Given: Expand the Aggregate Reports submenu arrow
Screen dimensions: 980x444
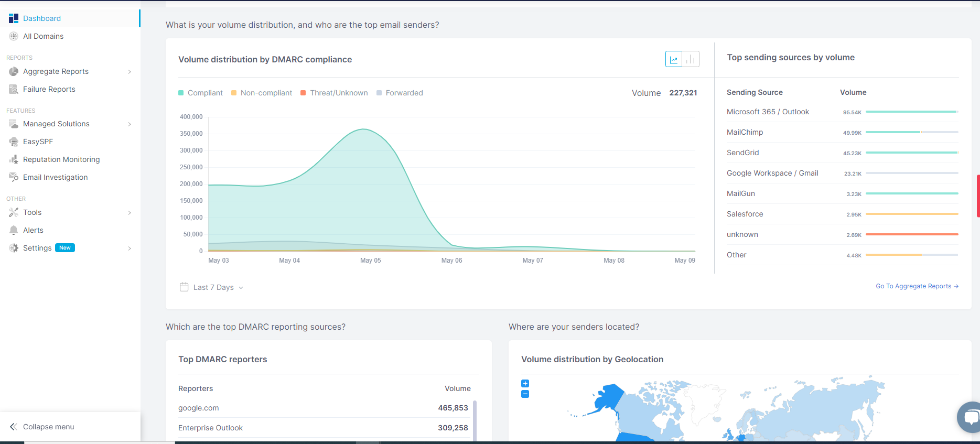Looking at the screenshot, I should (130, 72).
